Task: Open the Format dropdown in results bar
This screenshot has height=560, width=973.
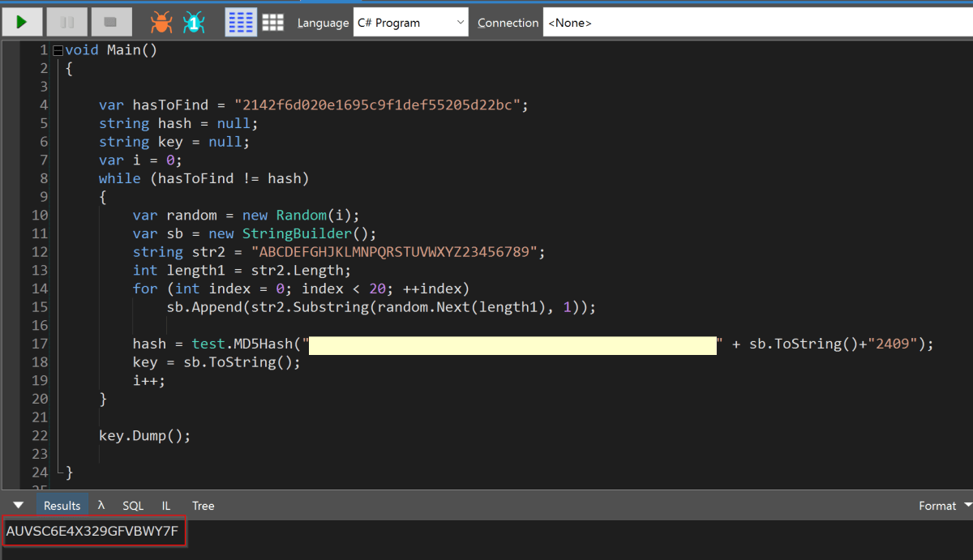Action: click(945, 506)
